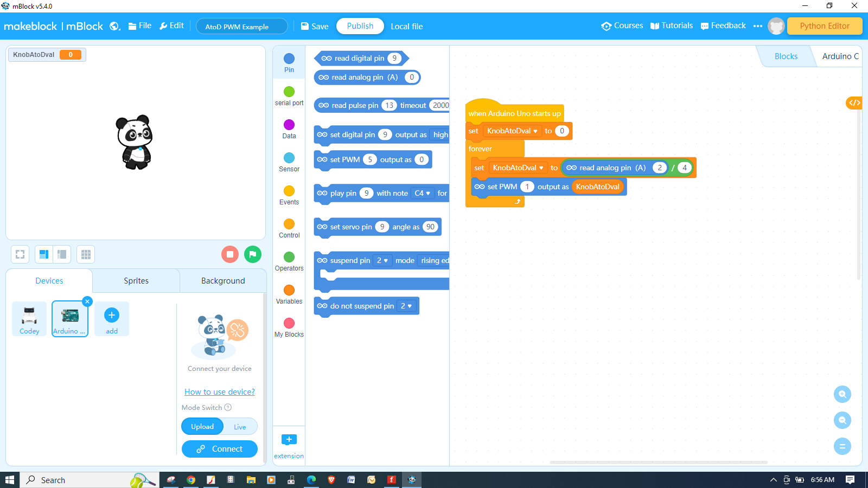Switch to the Blocks code tab
This screenshot has height=488, width=868.
pyautogui.click(x=786, y=56)
